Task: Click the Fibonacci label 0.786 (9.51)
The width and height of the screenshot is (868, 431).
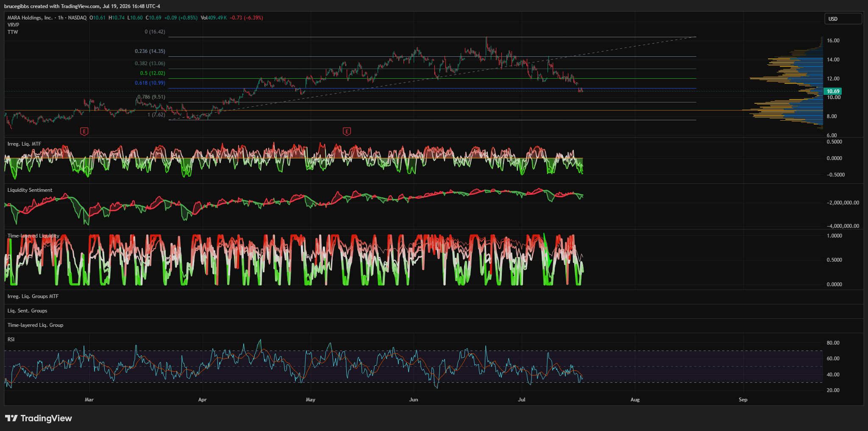Action: pos(151,97)
